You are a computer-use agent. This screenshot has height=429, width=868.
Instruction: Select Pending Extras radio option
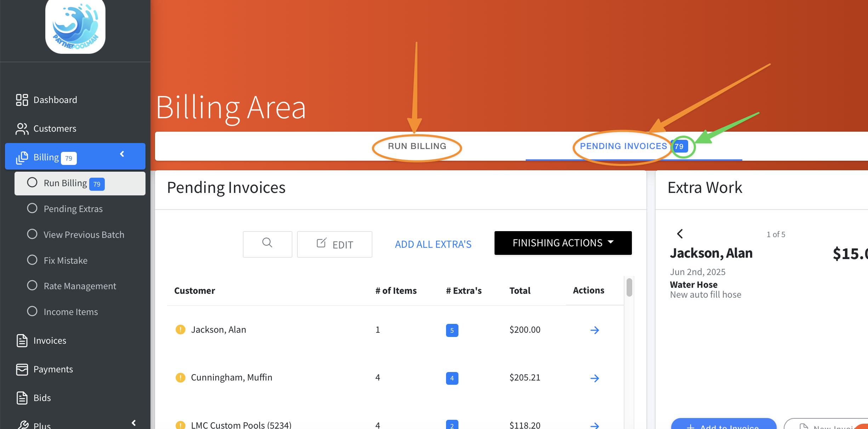pos(32,208)
